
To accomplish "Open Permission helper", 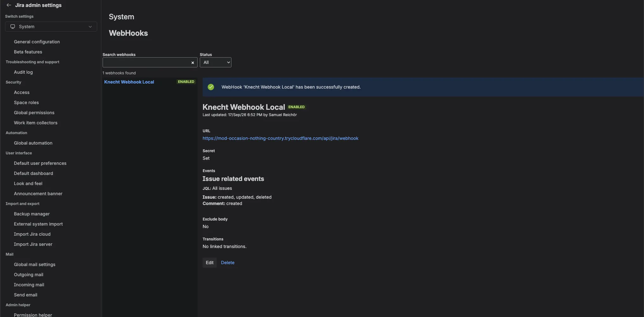I will [33, 315].
